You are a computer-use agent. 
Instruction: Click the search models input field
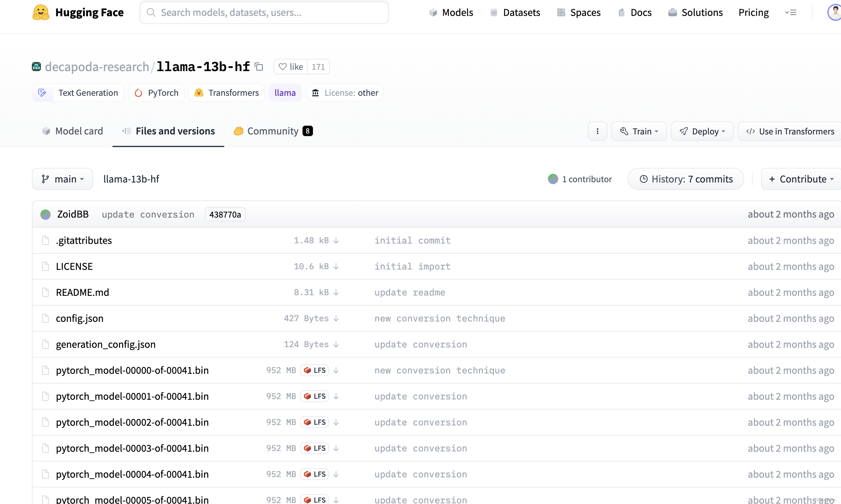(265, 13)
